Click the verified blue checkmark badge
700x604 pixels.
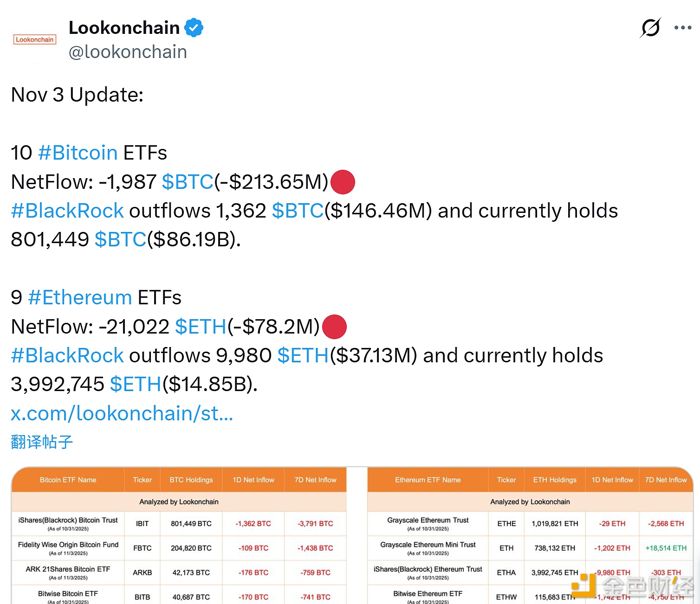coord(194,27)
